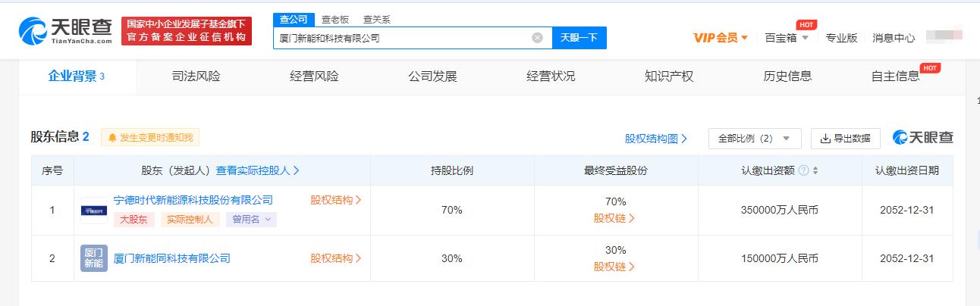This screenshot has height=306, width=980.
Task: Switch to the 知识产权 tab
Action: 668,76
